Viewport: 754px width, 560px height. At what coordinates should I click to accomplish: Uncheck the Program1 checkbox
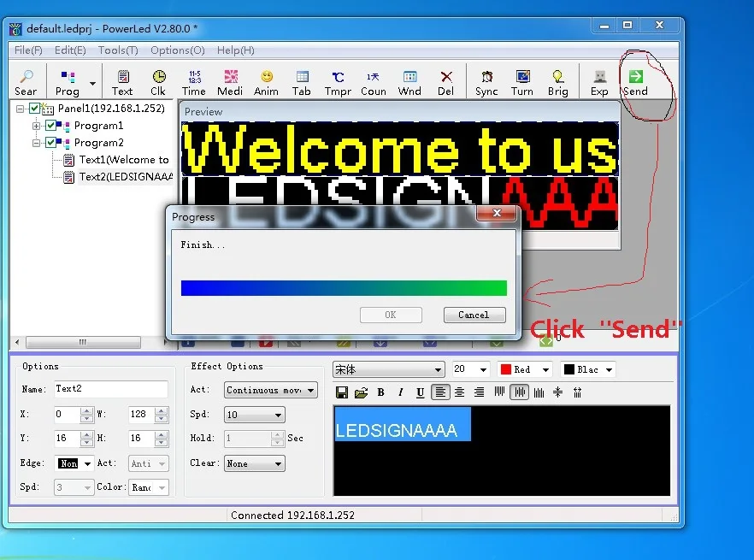click(50, 126)
